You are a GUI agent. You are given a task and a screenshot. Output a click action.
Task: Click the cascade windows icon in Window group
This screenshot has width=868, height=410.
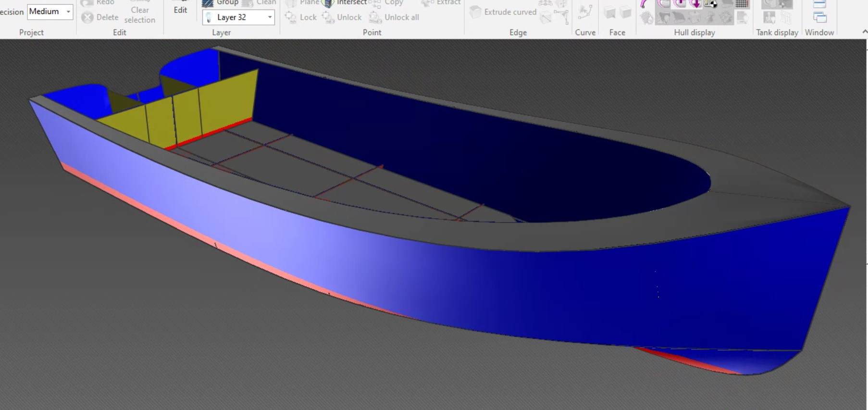pyautogui.click(x=819, y=18)
